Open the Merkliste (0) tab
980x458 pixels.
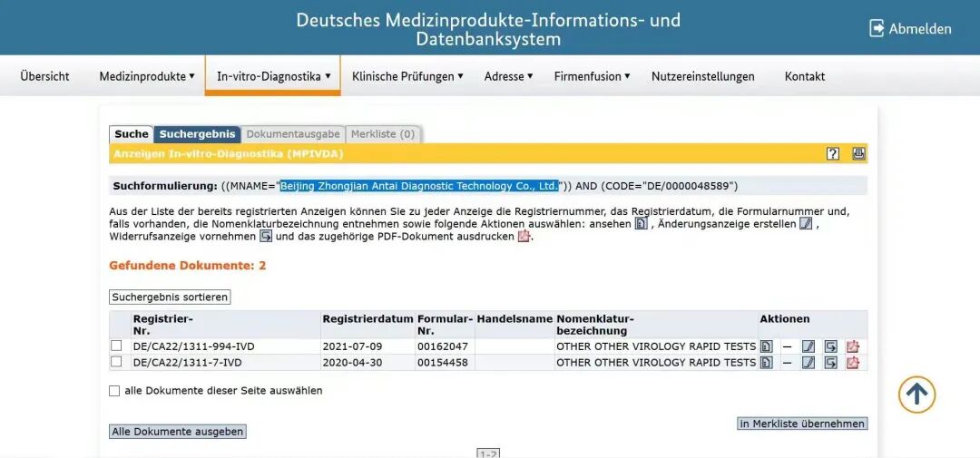click(383, 133)
